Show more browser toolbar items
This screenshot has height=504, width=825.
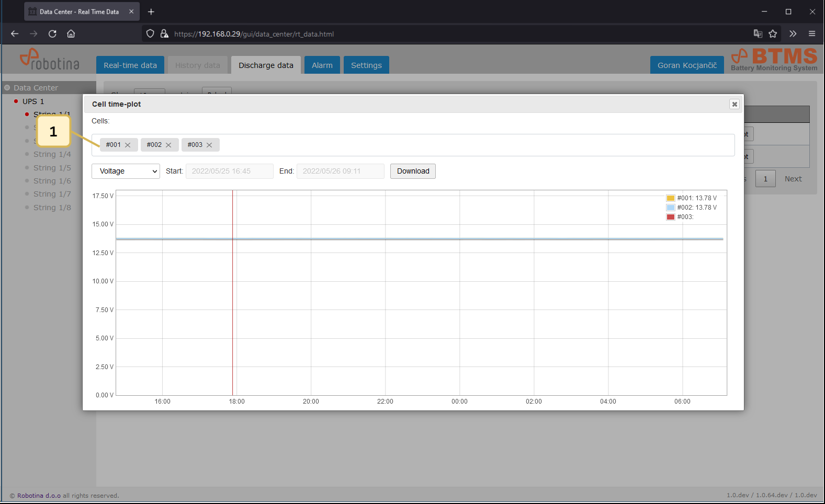click(x=793, y=34)
